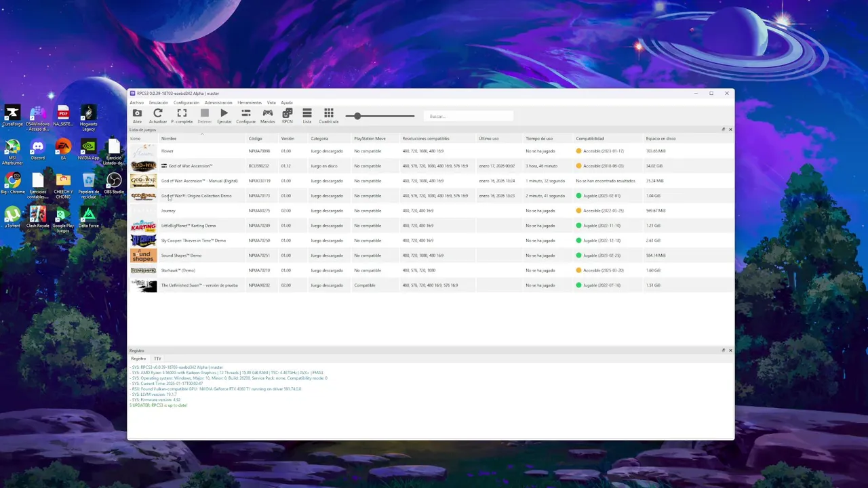Adjust the icon size slider handle

[x=357, y=116]
